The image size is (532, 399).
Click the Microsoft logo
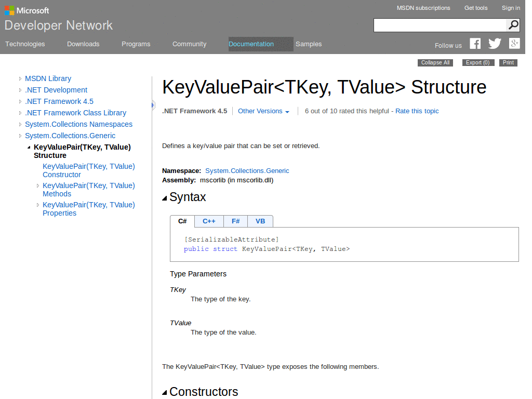tap(27, 10)
